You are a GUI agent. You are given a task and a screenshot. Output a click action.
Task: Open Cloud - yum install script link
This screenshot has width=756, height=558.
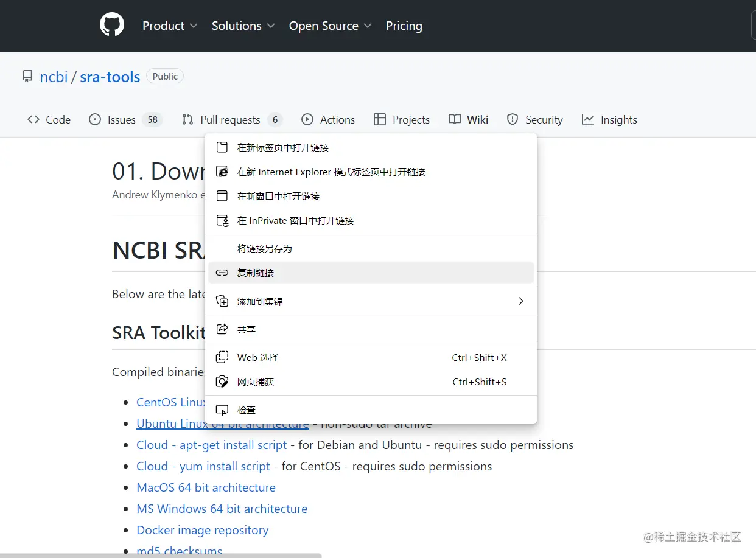click(203, 466)
